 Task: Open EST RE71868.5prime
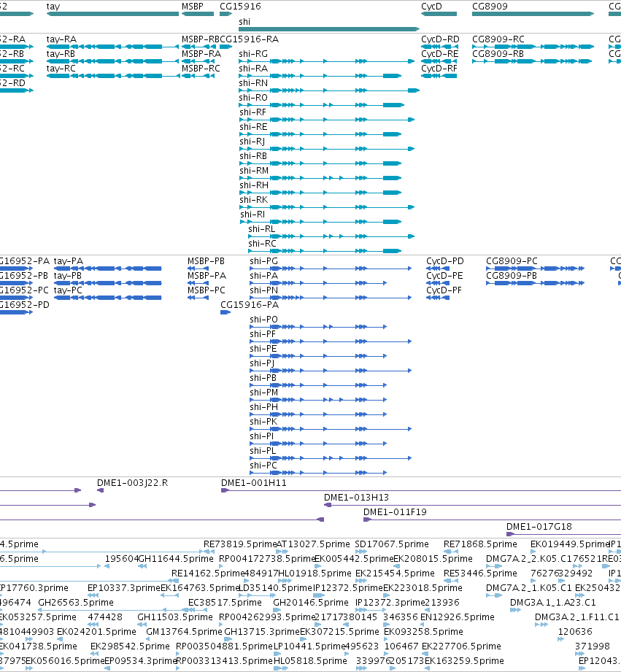(x=480, y=544)
